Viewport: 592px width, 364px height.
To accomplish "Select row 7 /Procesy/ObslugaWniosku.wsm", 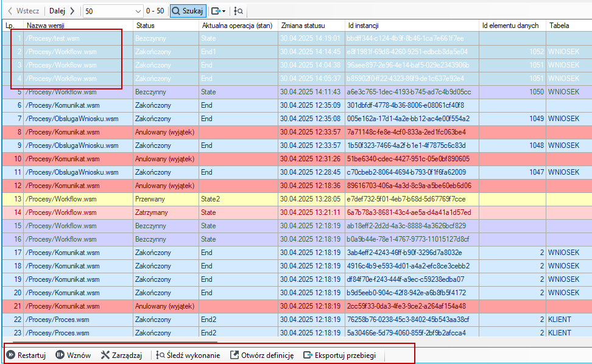I will pos(297,119).
